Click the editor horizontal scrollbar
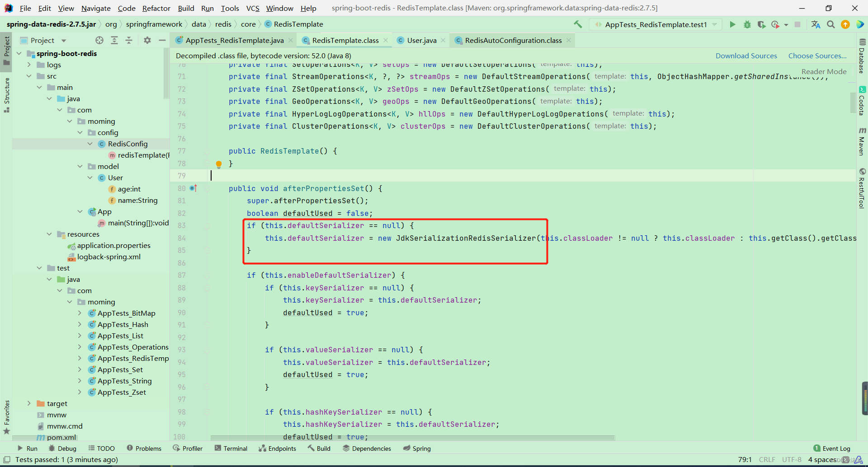868x467 pixels. point(413,438)
